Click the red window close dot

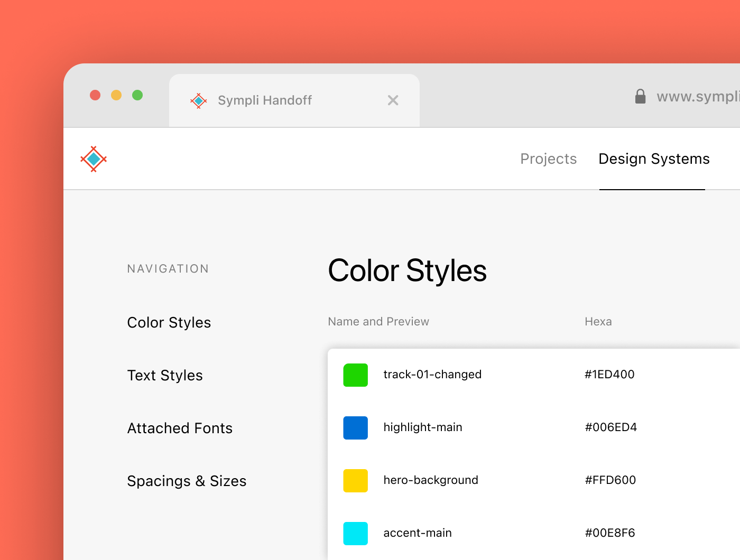point(95,95)
